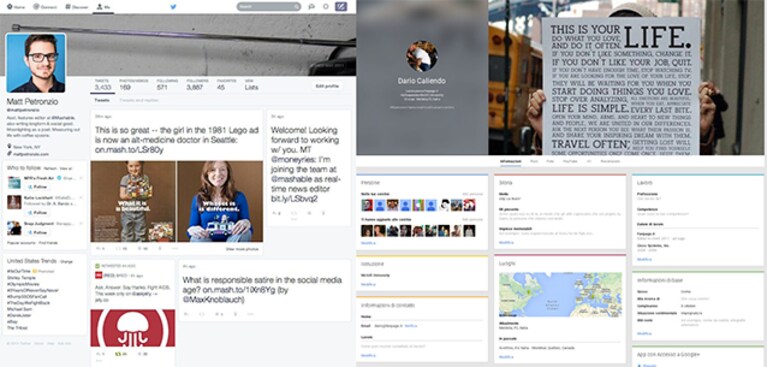Viewport: 767px width, 367px height.
Task: Refresh the Who to follow list
Action: coord(50,168)
